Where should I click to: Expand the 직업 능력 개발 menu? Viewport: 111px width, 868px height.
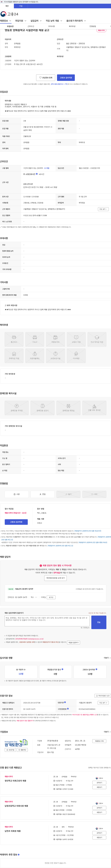pos(54,21)
